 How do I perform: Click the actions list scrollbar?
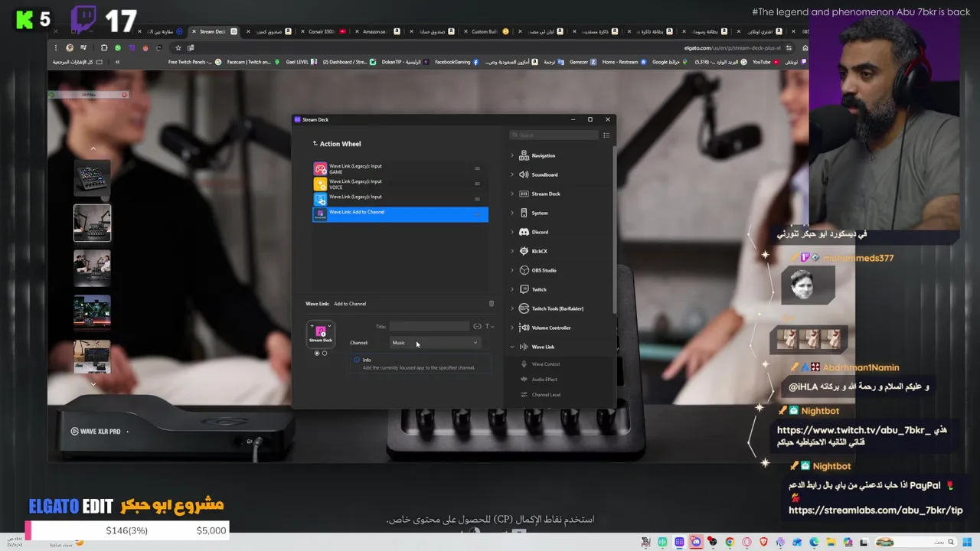613,228
